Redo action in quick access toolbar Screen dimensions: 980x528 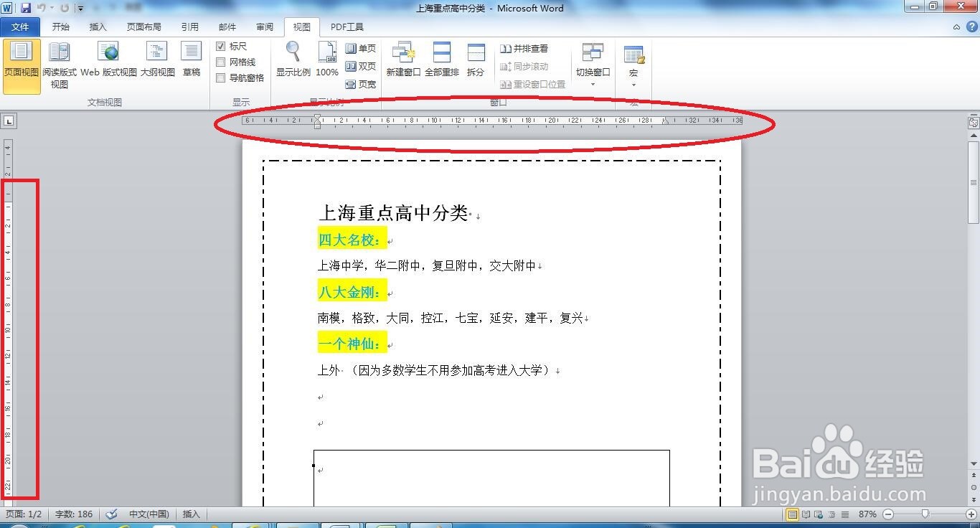pyautogui.click(x=65, y=8)
